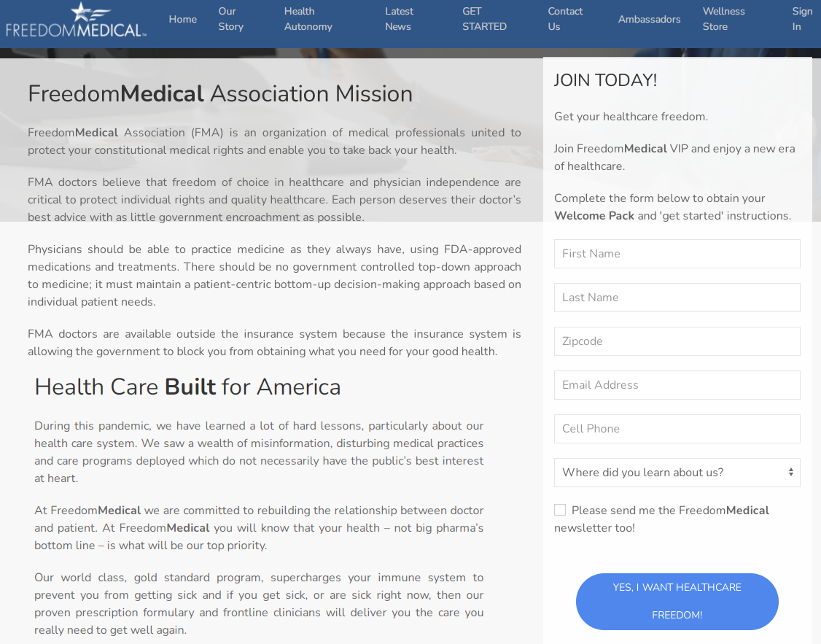Click Sign In link
Image resolution: width=821 pixels, height=644 pixels.
pos(802,19)
